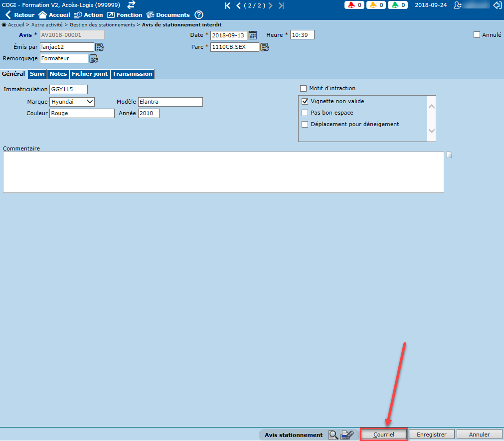Enable Déplacement pour déneigement option
The image size is (504, 441).
305,124
